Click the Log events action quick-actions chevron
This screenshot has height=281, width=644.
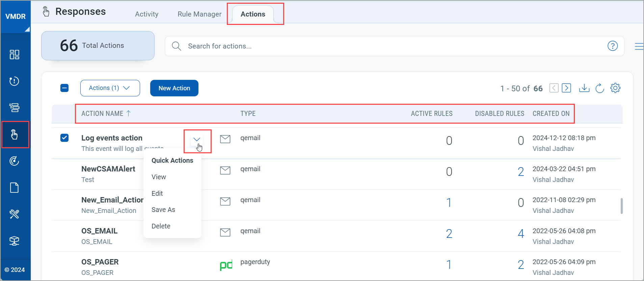coord(197,139)
